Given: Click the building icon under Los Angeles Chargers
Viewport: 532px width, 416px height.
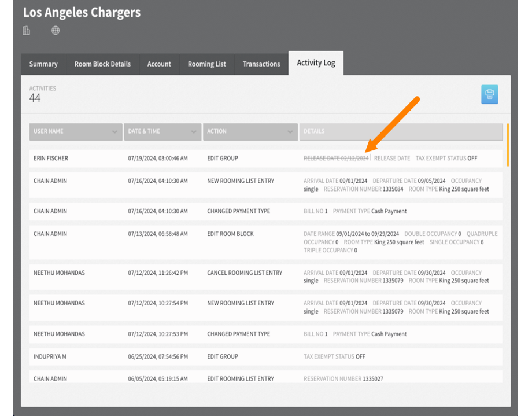Looking at the screenshot, I should (27, 31).
